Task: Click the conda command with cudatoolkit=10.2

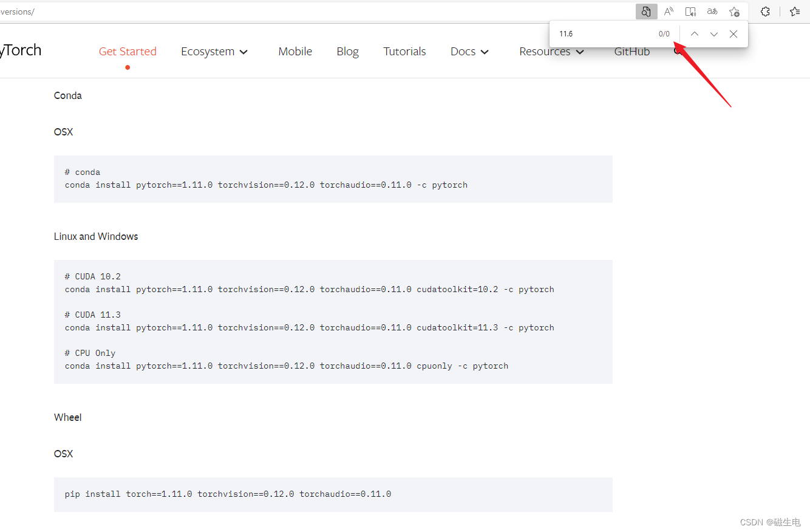Action: [x=310, y=289]
